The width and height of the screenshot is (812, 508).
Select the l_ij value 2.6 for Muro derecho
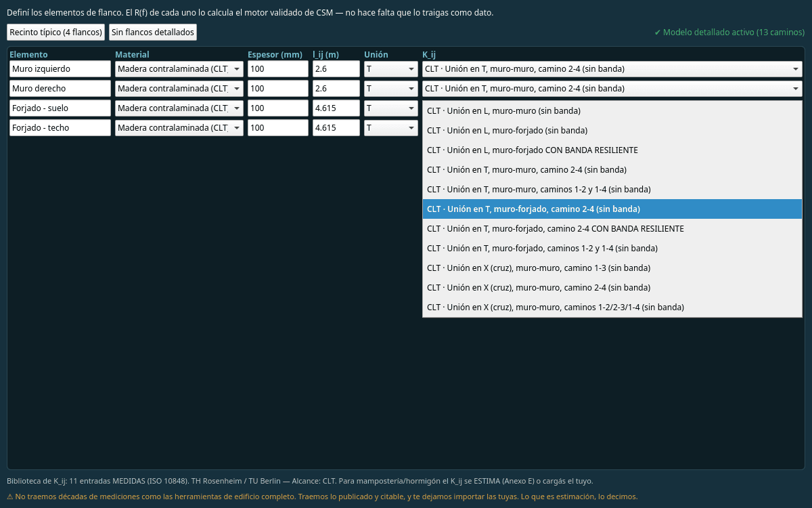(x=336, y=89)
